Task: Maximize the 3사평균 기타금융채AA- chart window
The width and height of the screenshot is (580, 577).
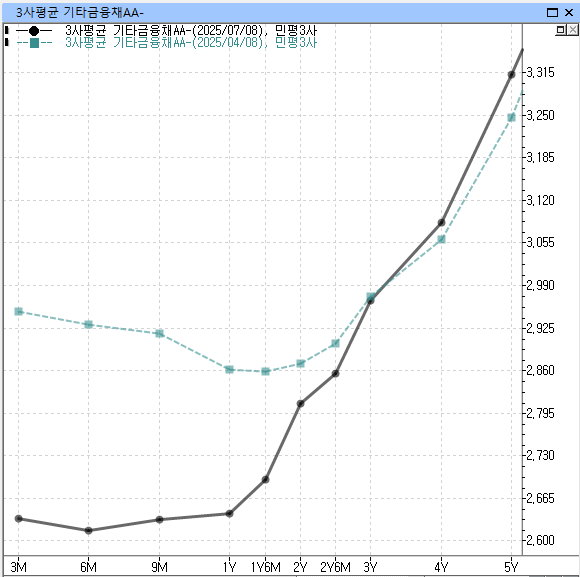Action: point(552,13)
